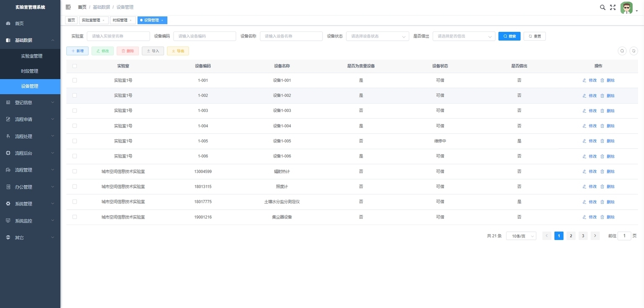Edit device 1-001 row
Image resolution: width=644 pixels, height=308 pixels.
(589, 80)
